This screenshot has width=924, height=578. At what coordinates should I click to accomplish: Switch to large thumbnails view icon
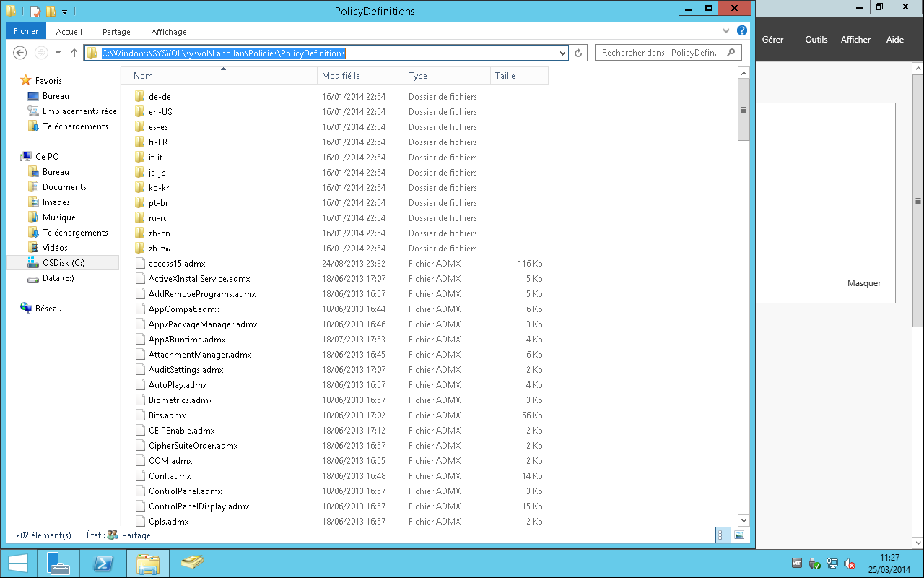pos(739,535)
